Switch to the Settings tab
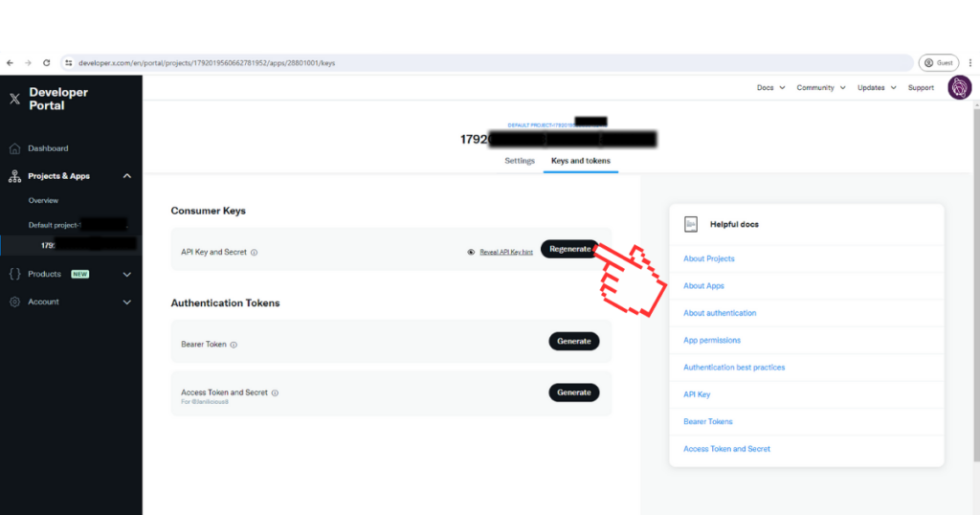The height and width of the screenshot is (515, 980). [x=520, y=161]
